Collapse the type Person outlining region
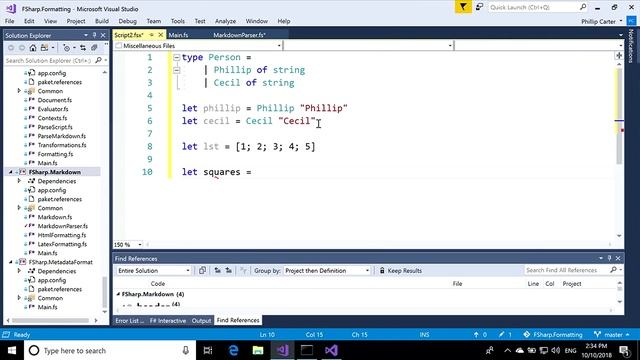 pos(176,58)
